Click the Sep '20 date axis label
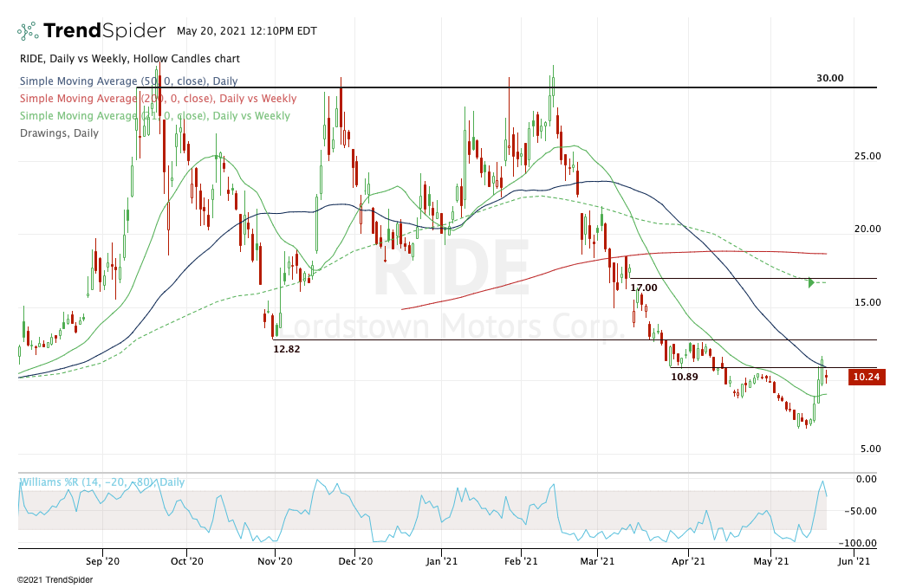 (102, 561)
